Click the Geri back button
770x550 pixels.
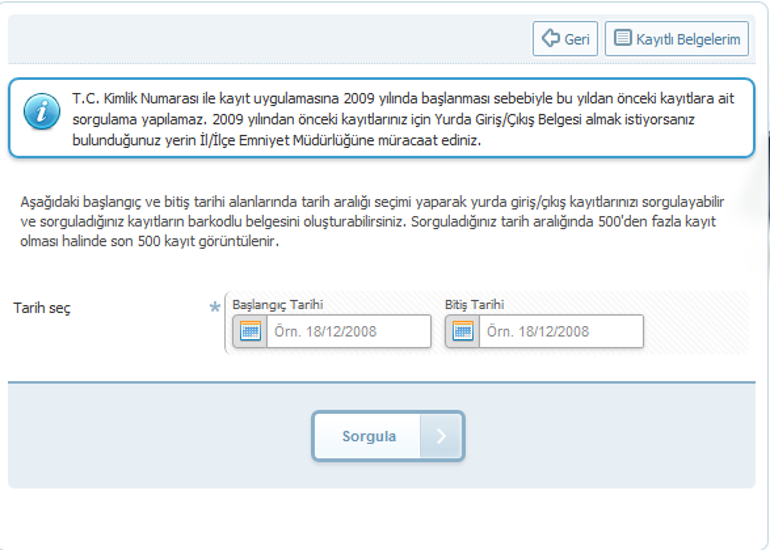coord(565,39)
